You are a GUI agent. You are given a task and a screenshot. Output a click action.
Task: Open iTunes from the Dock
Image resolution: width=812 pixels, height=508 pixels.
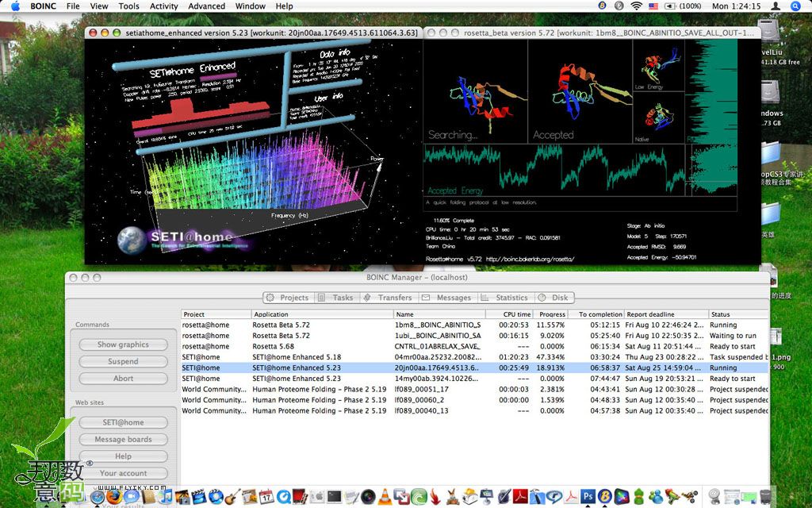[x=165, y=497]
